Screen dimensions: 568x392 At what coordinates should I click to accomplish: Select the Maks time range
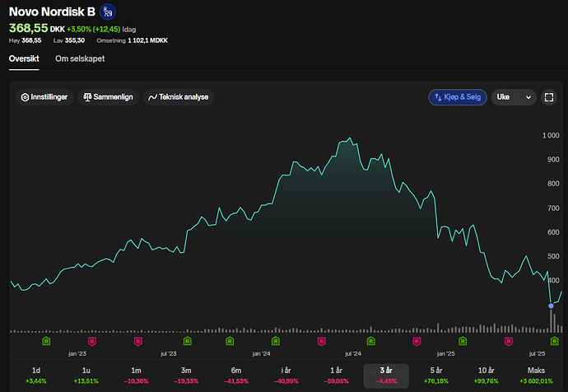point(536,376)
